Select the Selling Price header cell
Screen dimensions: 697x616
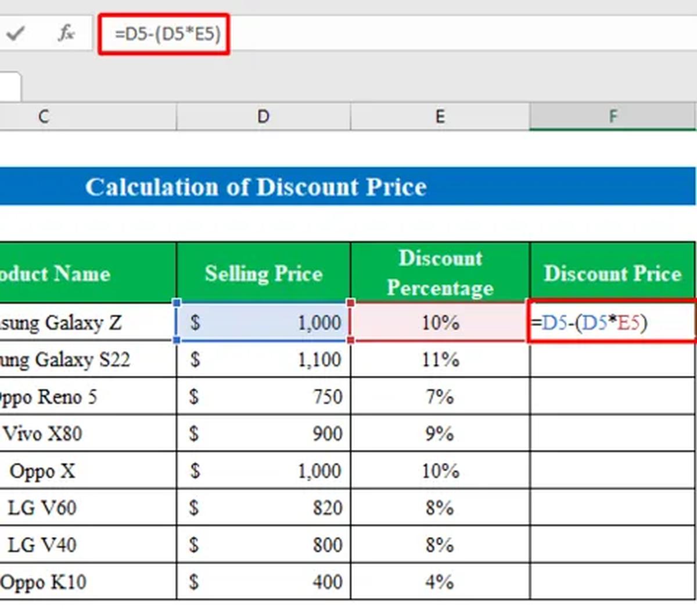tap(264, 273)
